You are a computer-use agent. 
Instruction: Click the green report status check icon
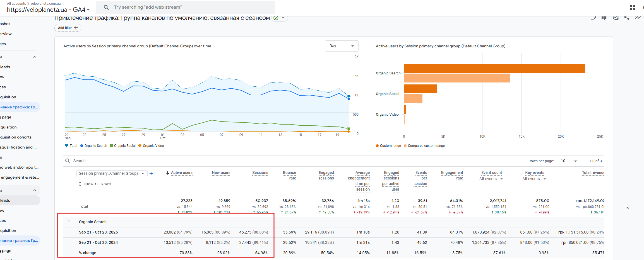coord(276,18)
